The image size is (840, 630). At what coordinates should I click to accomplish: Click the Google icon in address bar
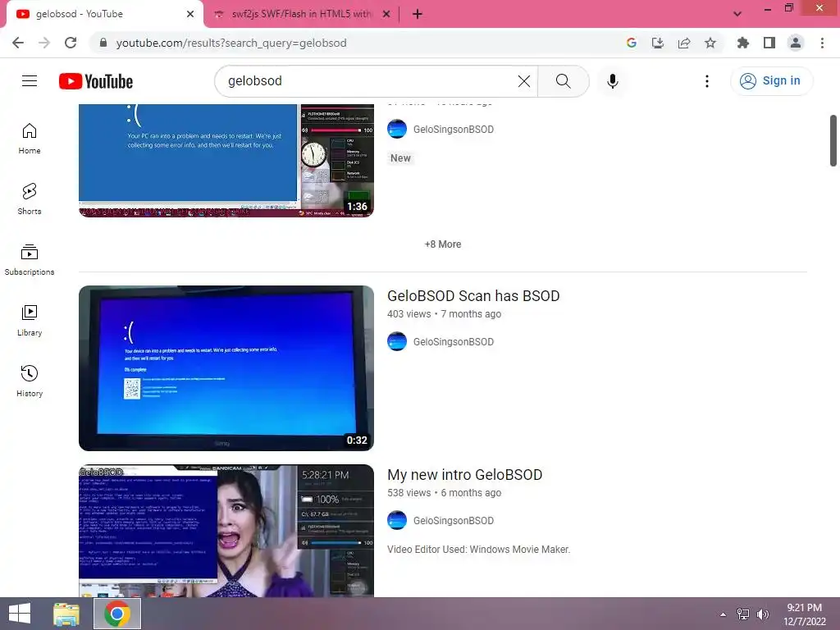pos(632,43)
